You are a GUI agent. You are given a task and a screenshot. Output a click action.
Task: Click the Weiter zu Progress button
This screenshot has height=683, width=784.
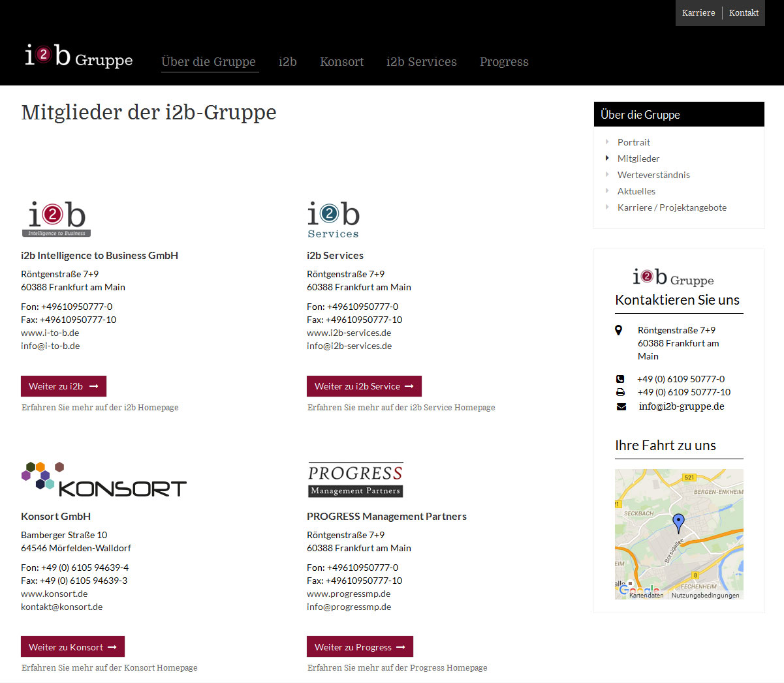click(x=360, y=647)
